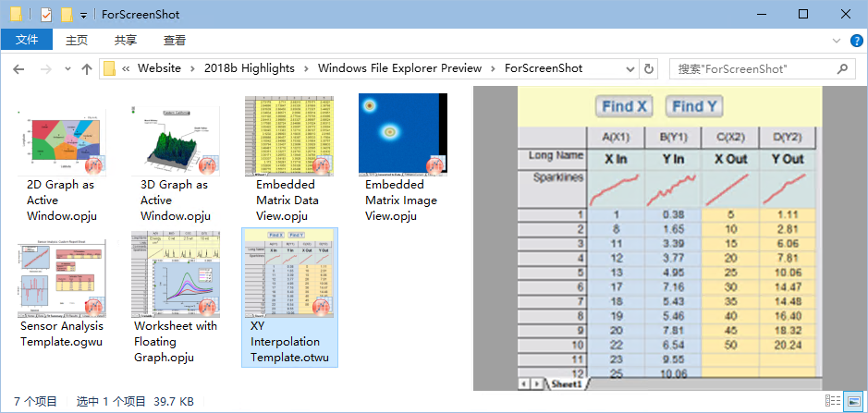Click the search magnifier icon

pos(842,69)
